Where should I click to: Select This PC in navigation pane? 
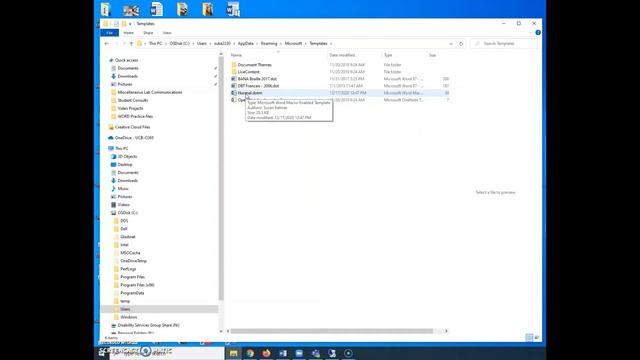(121, 149)
